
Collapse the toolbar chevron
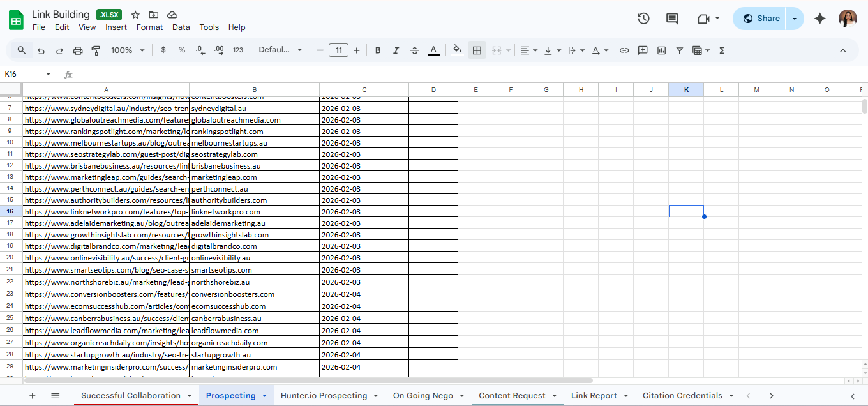click(x=842, y=50)
